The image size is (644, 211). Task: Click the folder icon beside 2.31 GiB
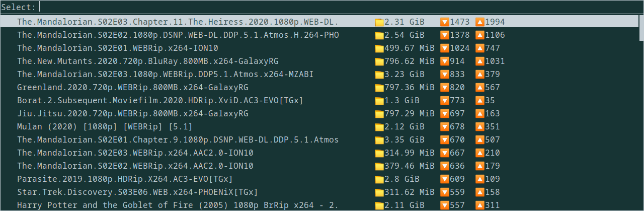click(379, 22)
